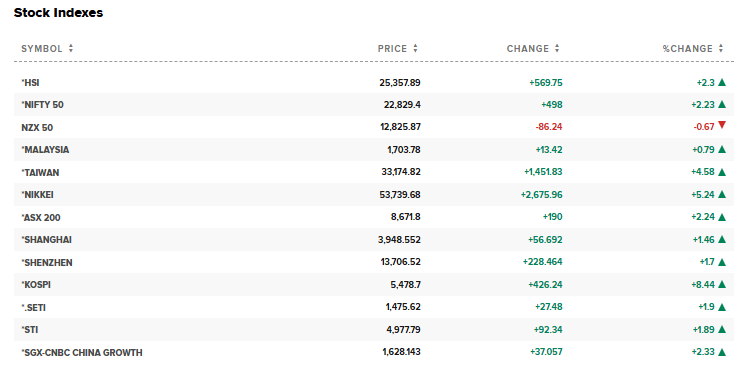Click the green up arrow in TAIWAN row
The image size is (742, 383).
coord(722,172)
